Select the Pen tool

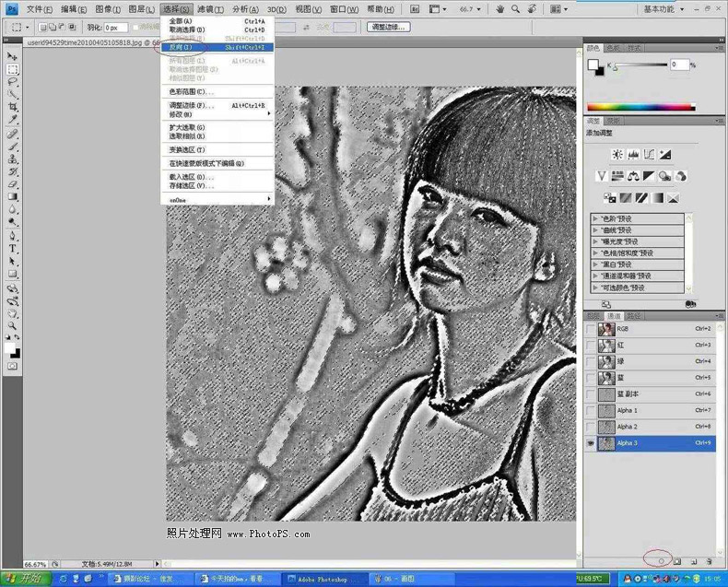(13, 236)
